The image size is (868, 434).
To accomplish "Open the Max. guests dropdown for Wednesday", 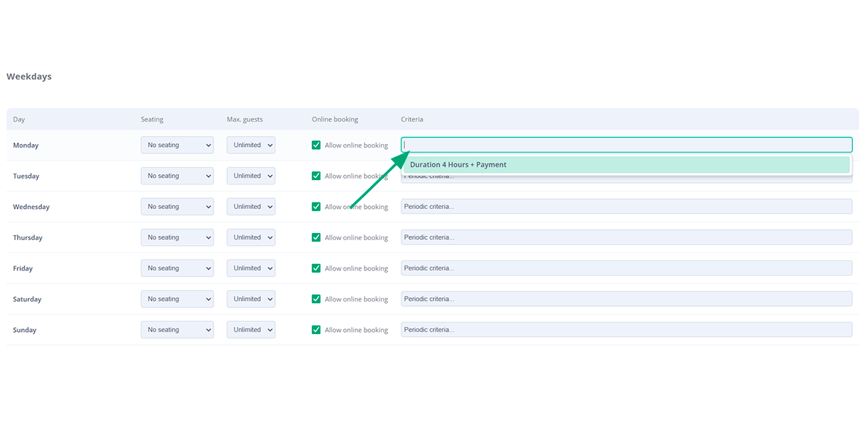I will [x=250, y=206].
